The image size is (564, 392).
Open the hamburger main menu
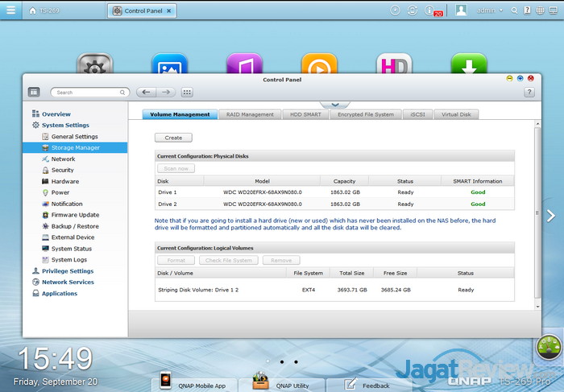10,10
